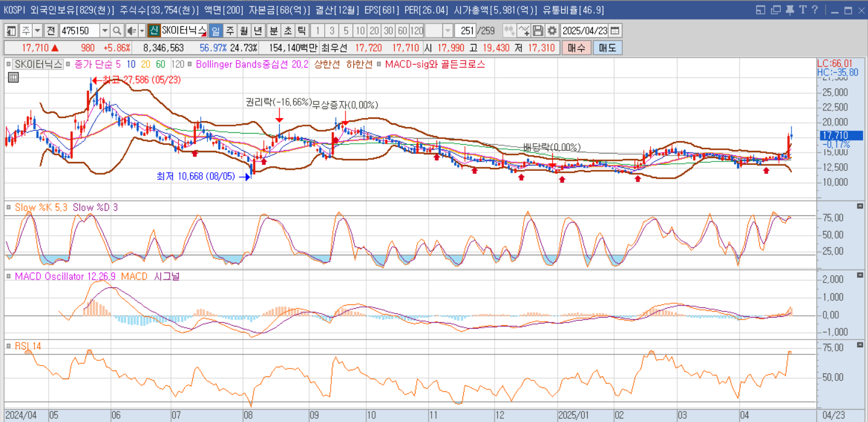The image size is (868, 422).
Task: Click the chart layout icon at toolbar start
Action: click(x=11, y=31)
